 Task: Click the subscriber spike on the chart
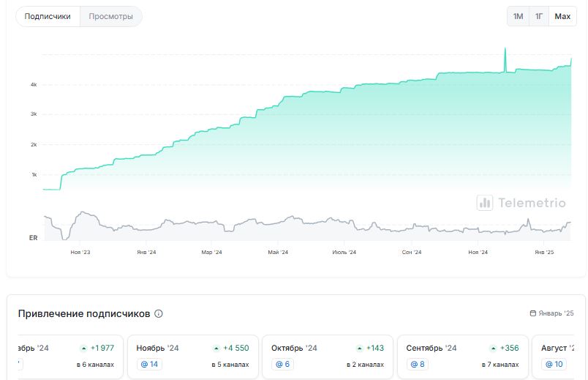tap(505, 51)
